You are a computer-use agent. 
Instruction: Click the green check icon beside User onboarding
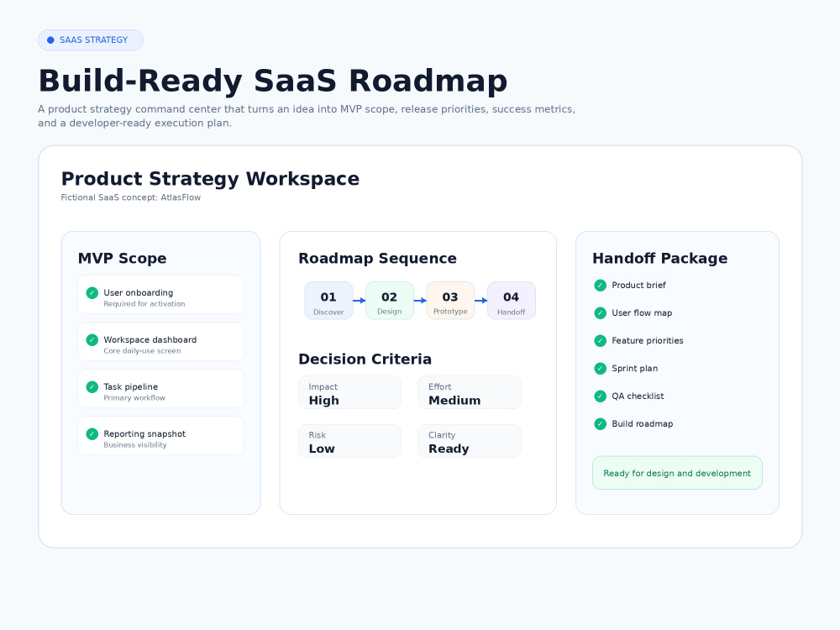(x=92, y=293)
